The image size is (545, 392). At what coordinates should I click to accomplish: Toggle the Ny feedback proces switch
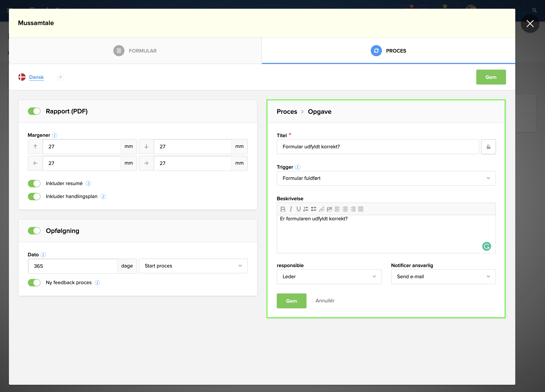pyautogui.click(x=34, y=282)
